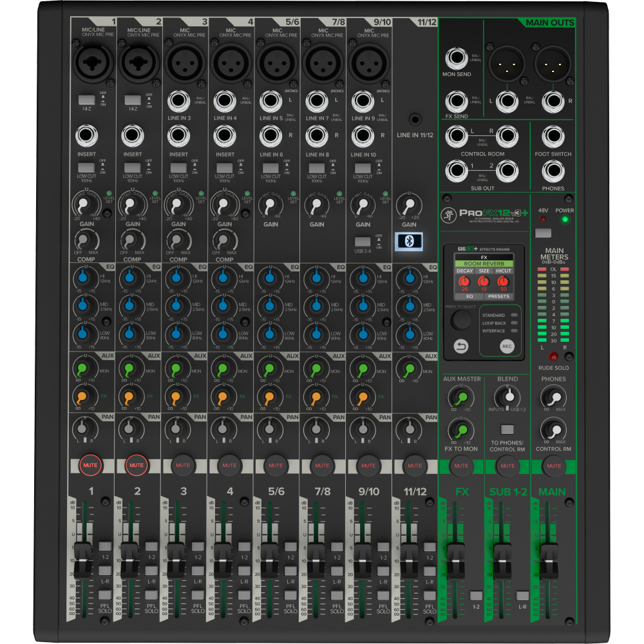Click channel 1 green LEVEL SET LED
Screen dimensions: 644x644
[x=109, y=193]
